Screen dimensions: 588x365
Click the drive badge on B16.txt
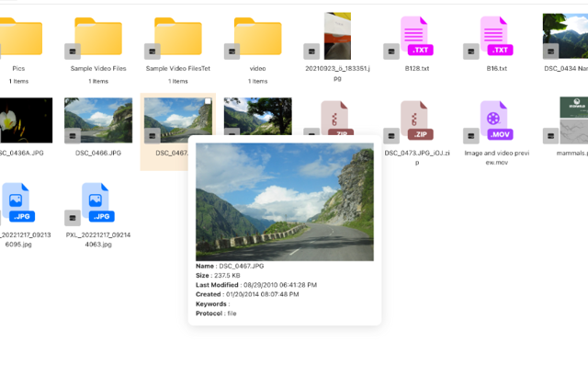[471, 51]
